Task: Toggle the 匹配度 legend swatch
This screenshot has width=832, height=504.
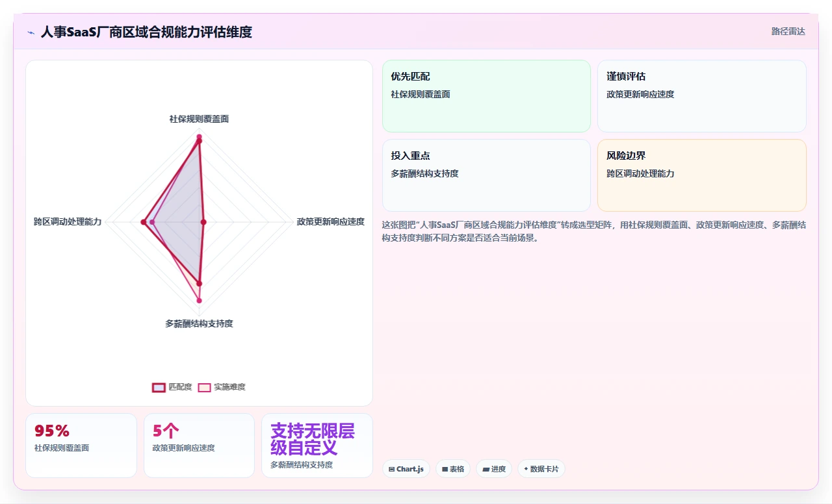Action: point(159,387)
